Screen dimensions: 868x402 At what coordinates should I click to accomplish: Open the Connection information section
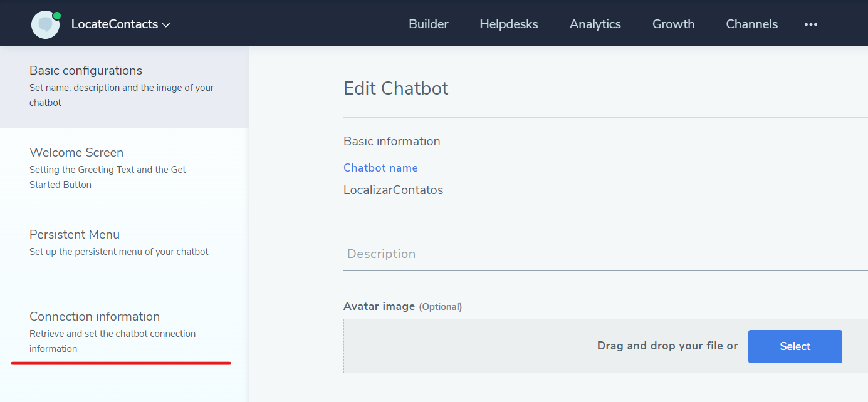(124, 332)
